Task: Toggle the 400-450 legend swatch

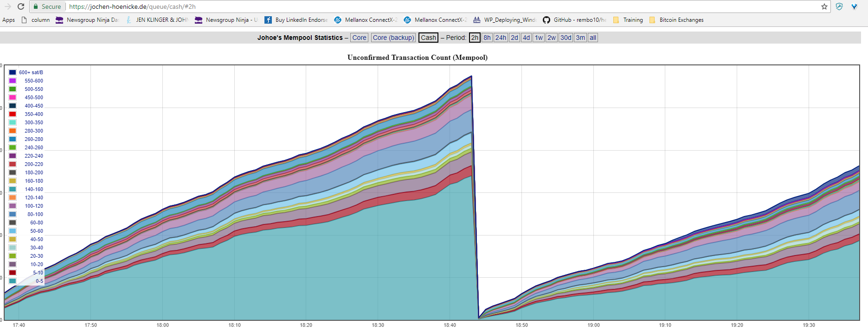Action: [13, 106]
